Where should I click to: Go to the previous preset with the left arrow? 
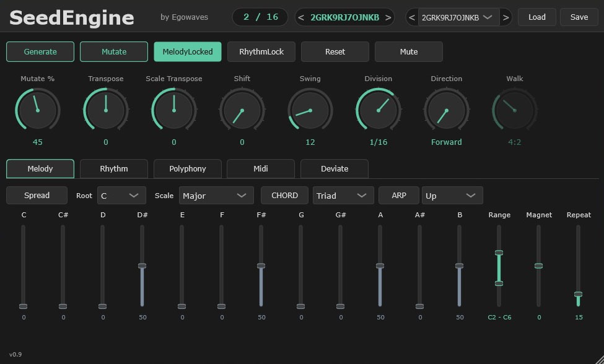click(412, 18)
